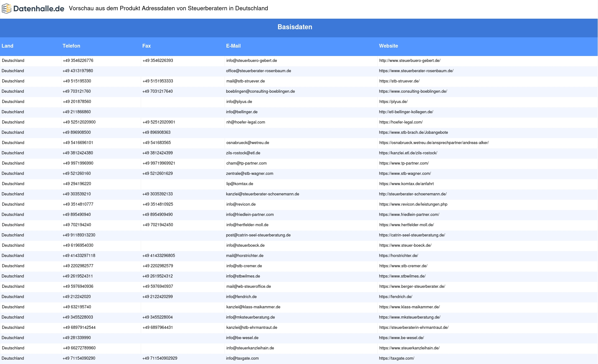Click email info@stbwilmes.de
The height and width of the screenshot is (364, 598).
tap(243, 276)
